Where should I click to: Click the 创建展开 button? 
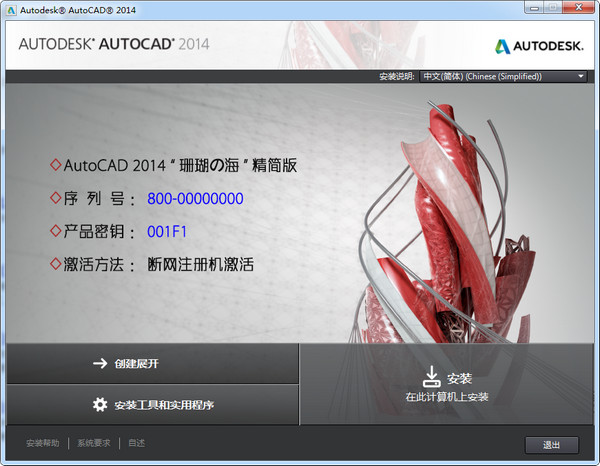click(x=153, y=363)
